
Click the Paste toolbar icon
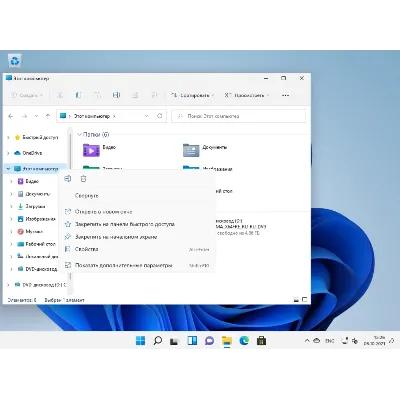click(97, 95)
